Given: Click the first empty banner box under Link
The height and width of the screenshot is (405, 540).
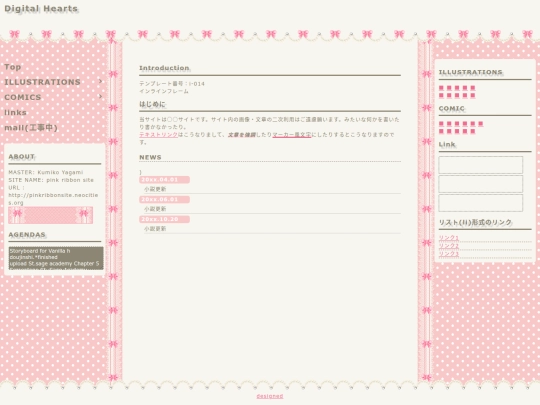Looking at the screenshot, I should (480, 165).
